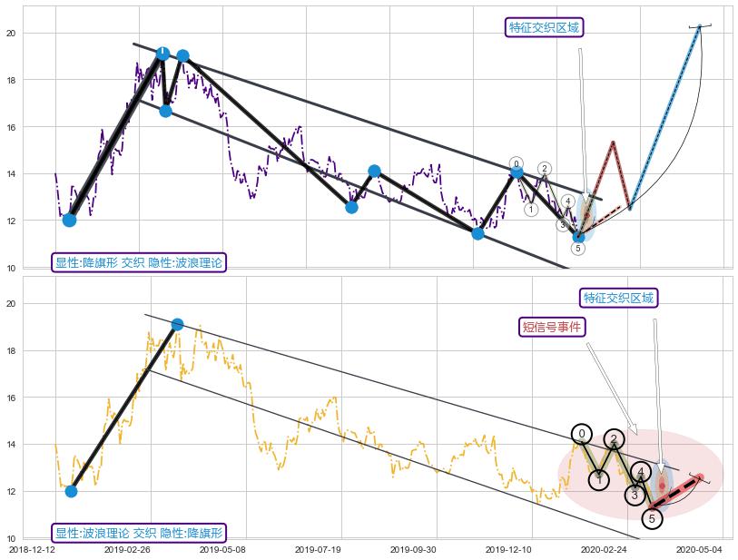Click the red zigzag forecast peak in top chart
Image resolution: width=738 pixels, height=560 pixels.
tap(614, 142)
